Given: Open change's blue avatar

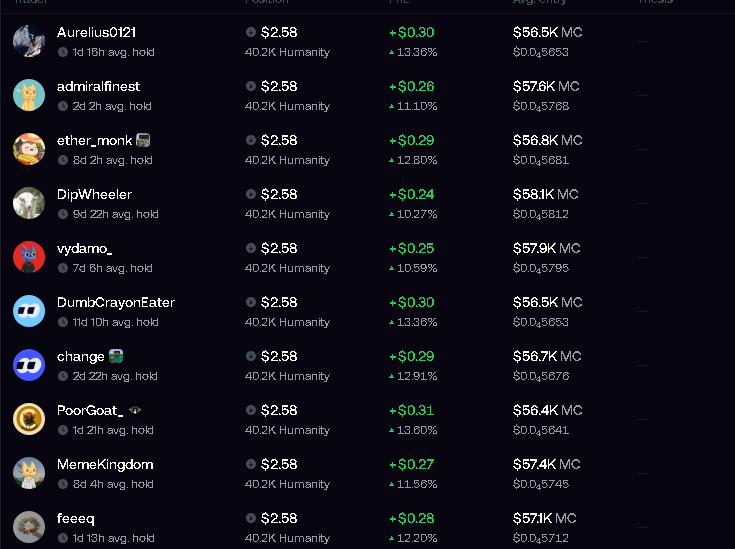Looking at the screenshot, I should coord(29,365).
